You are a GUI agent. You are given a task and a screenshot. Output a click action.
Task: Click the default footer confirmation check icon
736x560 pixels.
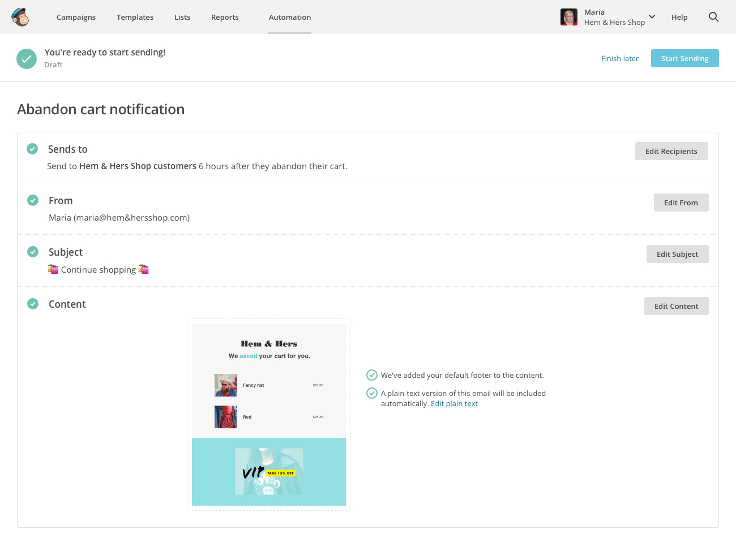(372, 375)
